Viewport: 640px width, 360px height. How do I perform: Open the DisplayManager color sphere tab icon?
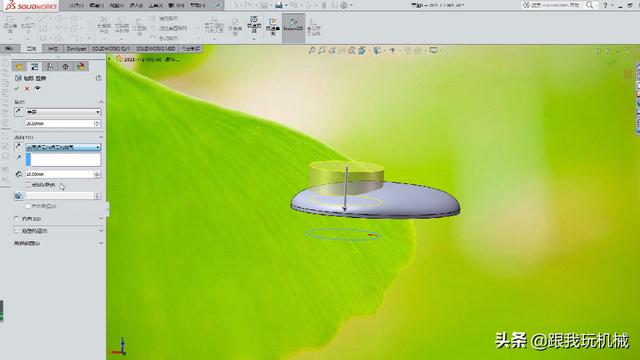(x=81, y=67)
